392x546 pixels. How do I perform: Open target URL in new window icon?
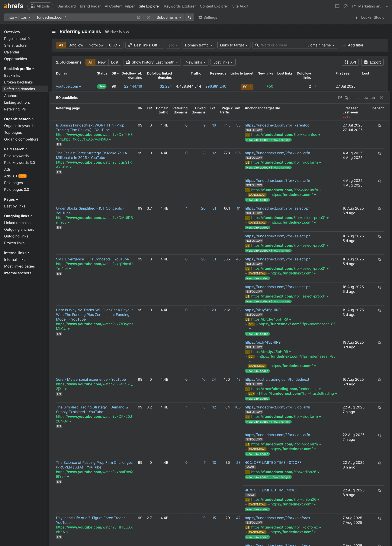click(x=139, y=17)
